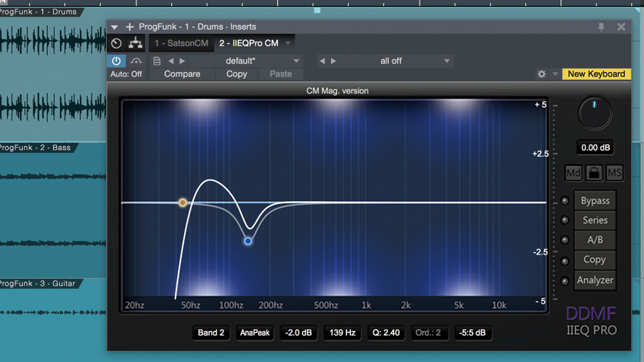This screenshot has width=644, height=362.
Task: Click the Series button
Action: point(595,220)
